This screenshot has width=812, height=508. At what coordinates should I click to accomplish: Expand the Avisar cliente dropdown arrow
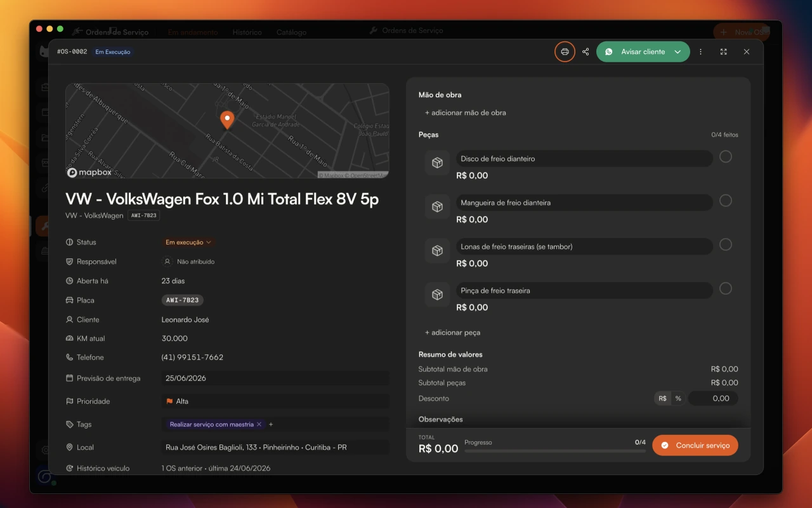678,51
